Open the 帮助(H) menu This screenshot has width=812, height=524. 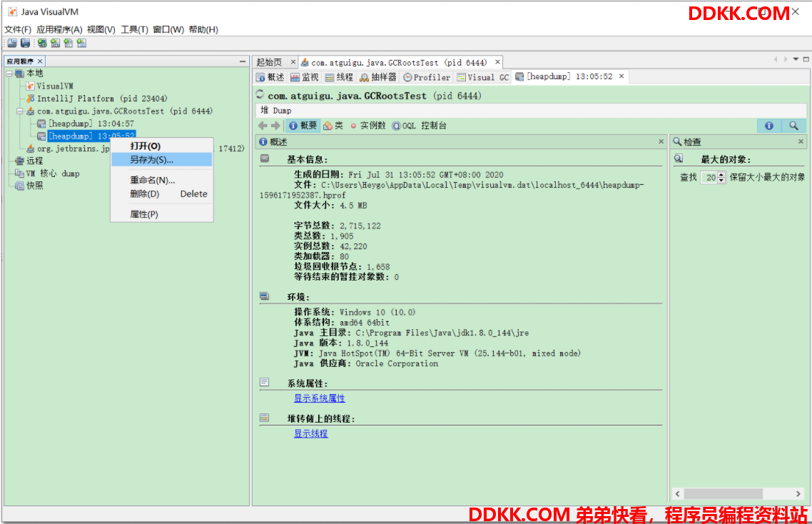(x=203, y=29)
